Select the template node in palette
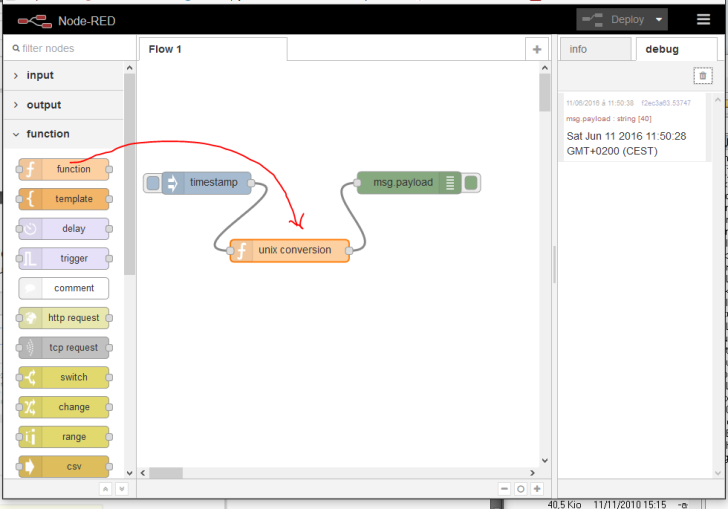 [x=64, y=199]
